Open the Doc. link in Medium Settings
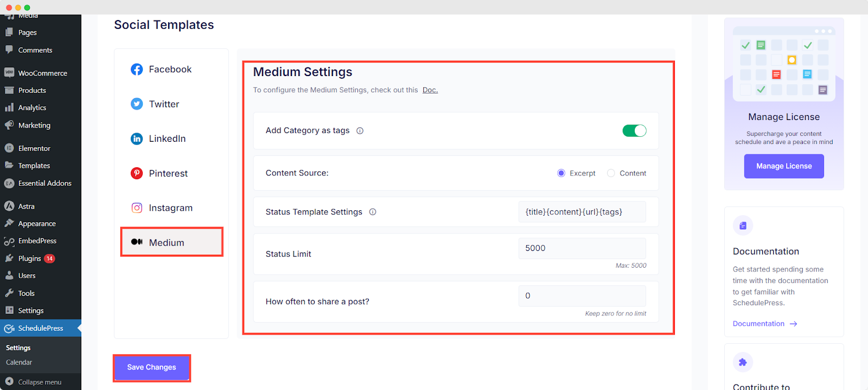 click(430, 90)
